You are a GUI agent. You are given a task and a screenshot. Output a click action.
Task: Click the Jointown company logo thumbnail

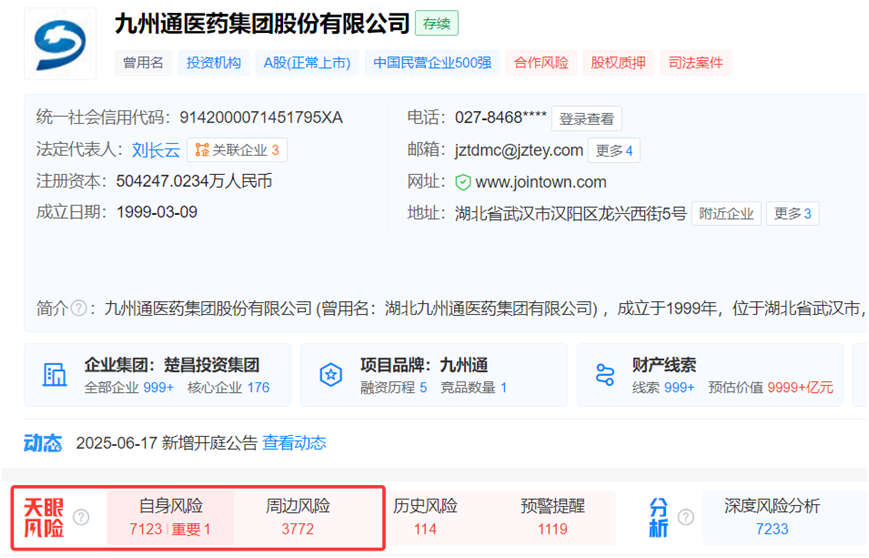[60, 44]
